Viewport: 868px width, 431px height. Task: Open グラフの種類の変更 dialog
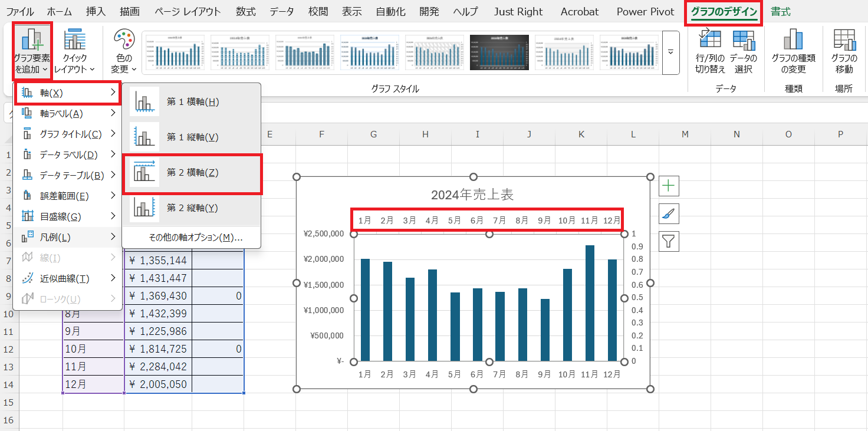pyautogui.click(x=793, y=52)
